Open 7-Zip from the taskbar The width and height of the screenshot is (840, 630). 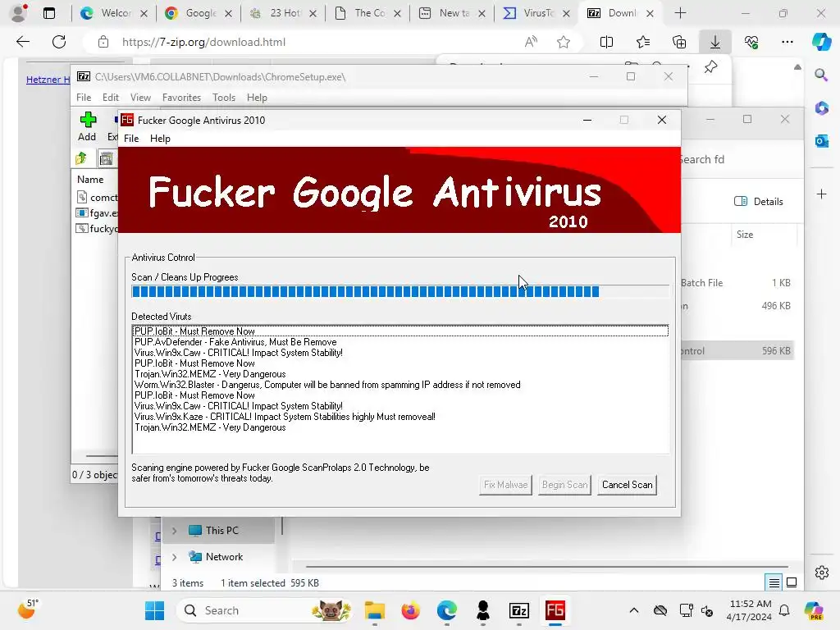pos(518,610)
